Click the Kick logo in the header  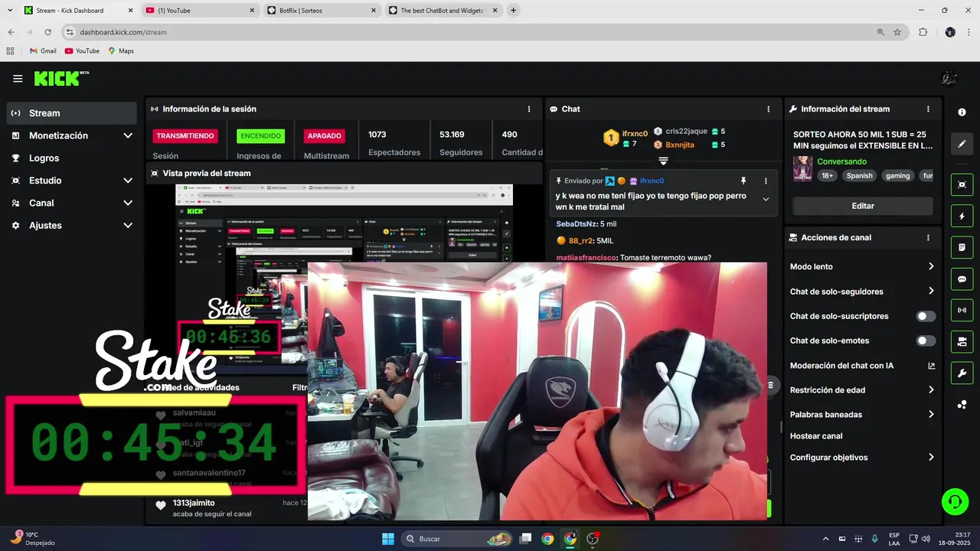(x=61, y=78)
